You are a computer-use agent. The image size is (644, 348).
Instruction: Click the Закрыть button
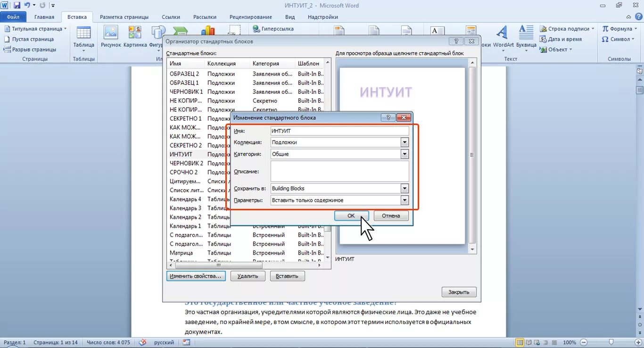(x=459, y=292)
